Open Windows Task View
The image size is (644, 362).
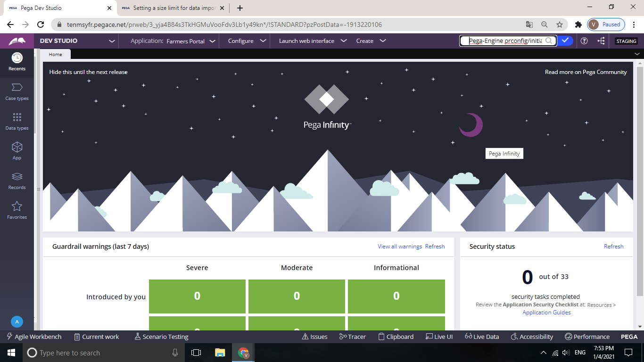coord(196,353)
